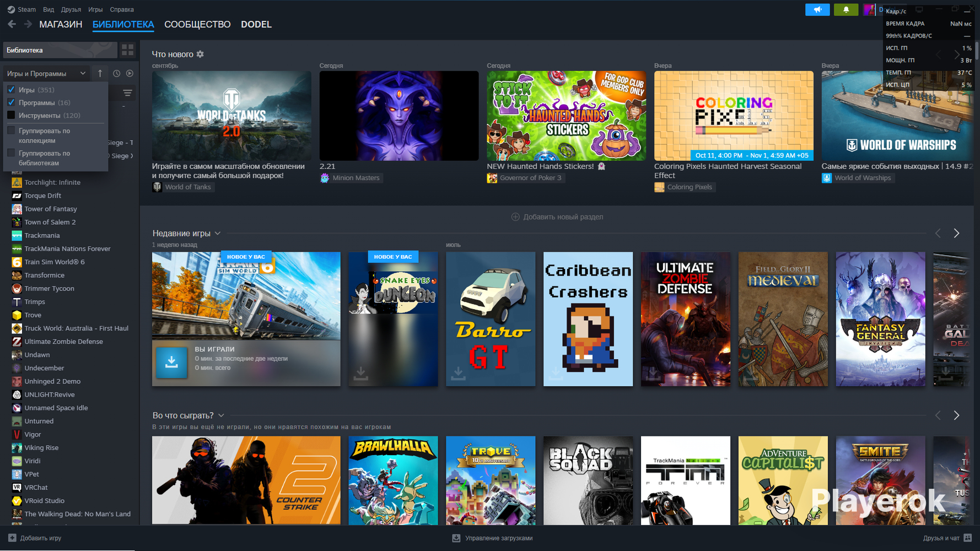Open the Brawlhalla game cover
The width and height of the screenshot is (980, 551).
[393, 480]
